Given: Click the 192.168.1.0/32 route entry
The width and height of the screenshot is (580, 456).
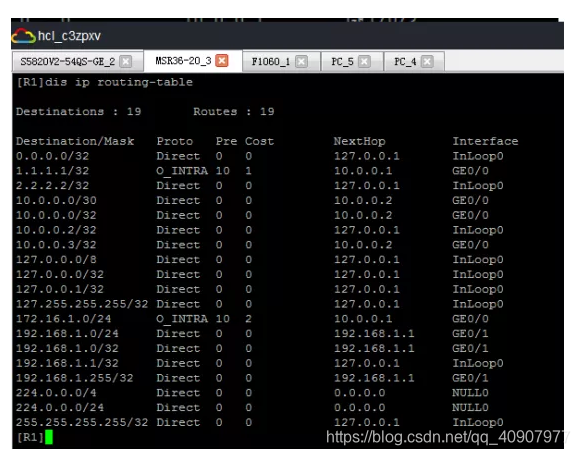Looking at the screenshot, I should (x=252, y=348).
